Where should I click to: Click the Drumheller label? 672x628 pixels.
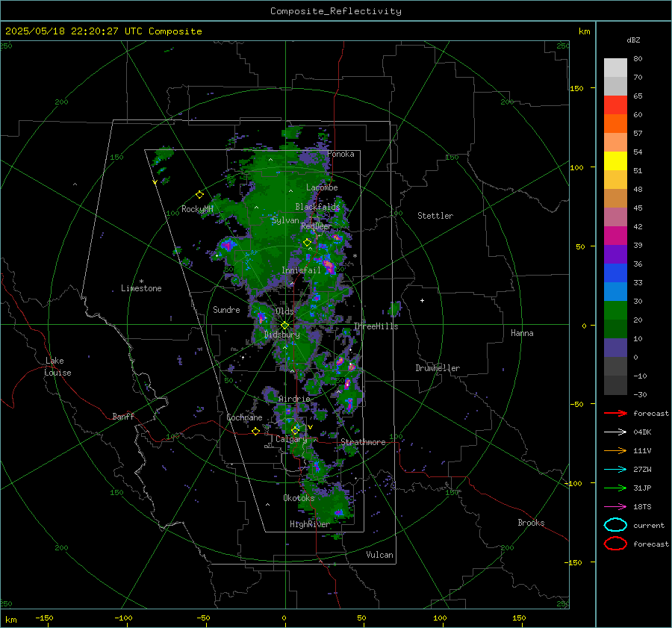point(438,368)
